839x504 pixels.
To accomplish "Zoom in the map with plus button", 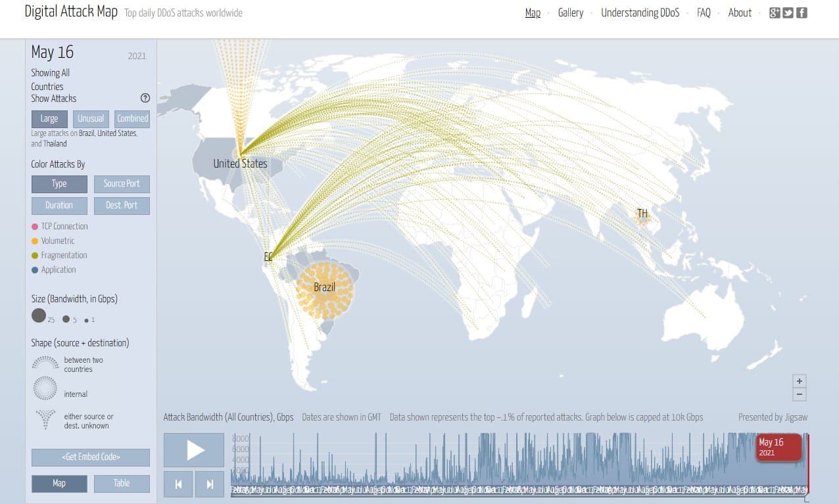I will click(800, 381).
